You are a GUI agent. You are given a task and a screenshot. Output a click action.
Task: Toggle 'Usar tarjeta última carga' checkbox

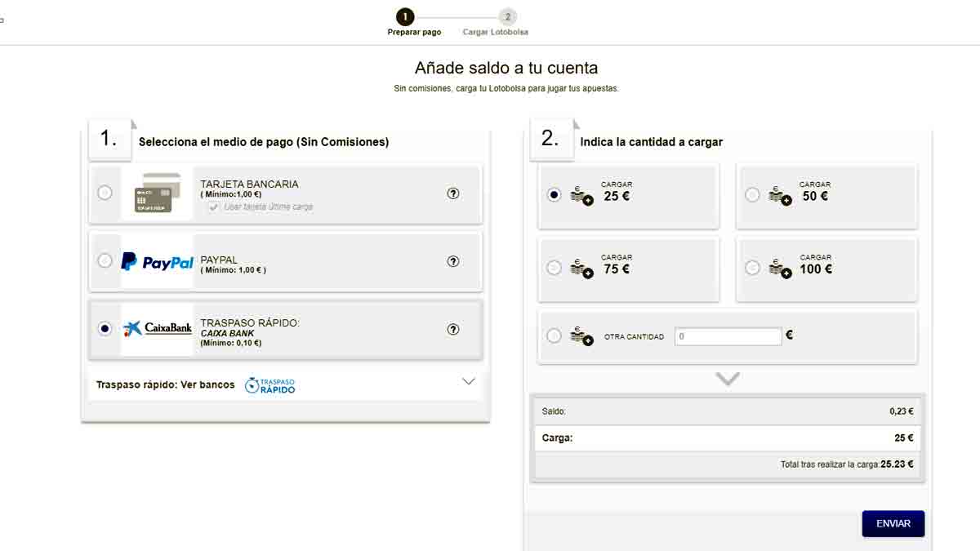click(x=214, y=207)
